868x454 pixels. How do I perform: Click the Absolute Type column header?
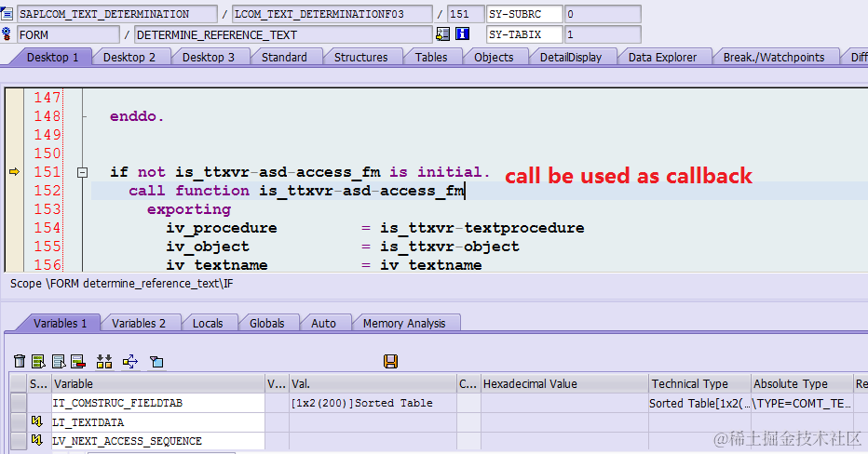pos(802,384)
